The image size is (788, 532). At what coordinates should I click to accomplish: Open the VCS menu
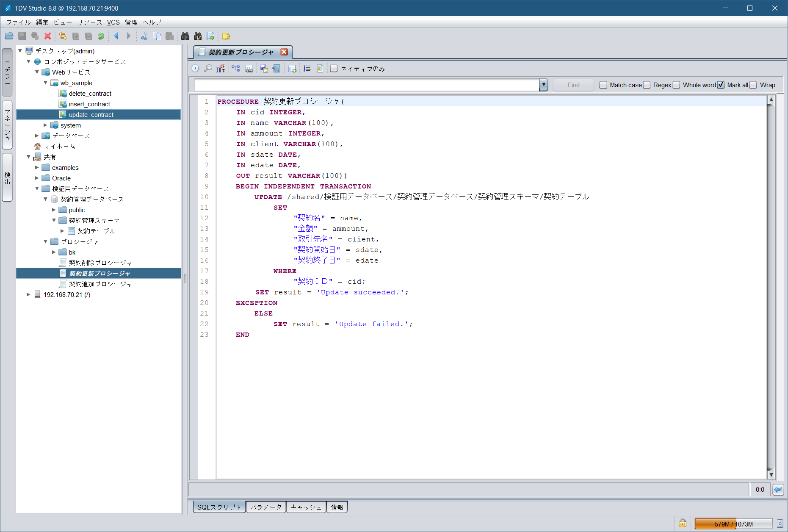pyautogui.click(x=113, y=22)
